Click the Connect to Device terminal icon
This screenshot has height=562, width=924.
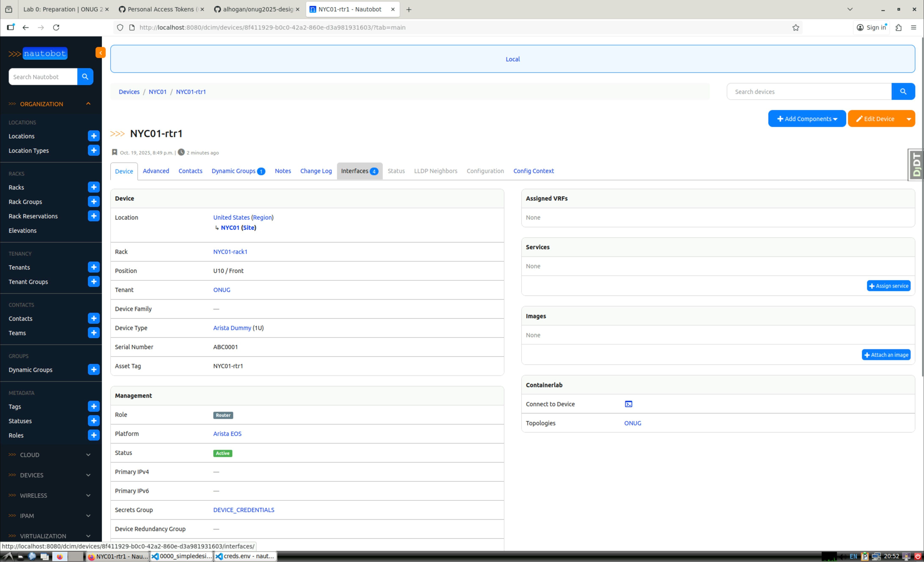tap(628, 404)
